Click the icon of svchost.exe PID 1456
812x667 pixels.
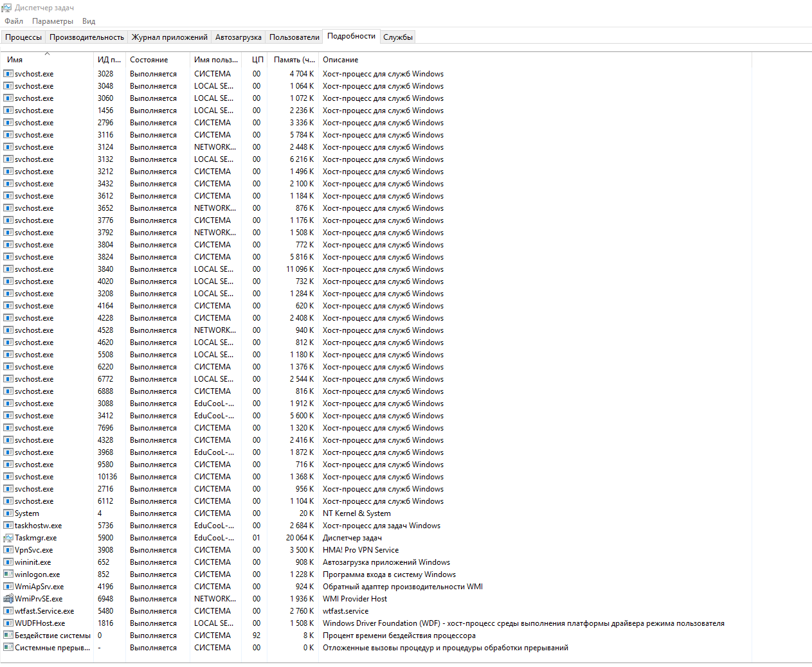[8, 111]
